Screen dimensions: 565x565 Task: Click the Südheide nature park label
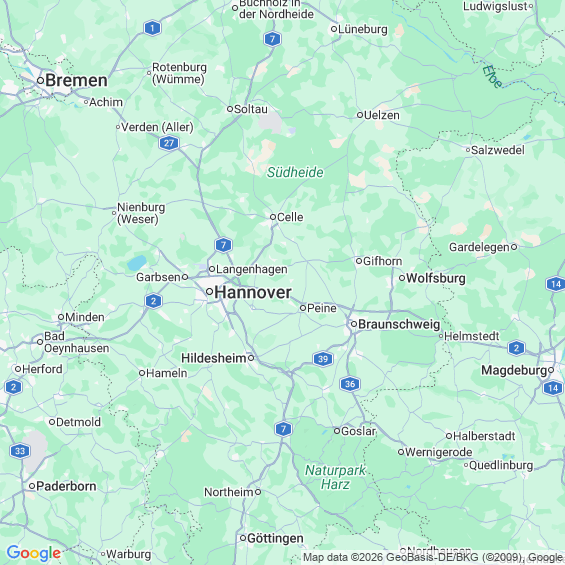(295, 172)
